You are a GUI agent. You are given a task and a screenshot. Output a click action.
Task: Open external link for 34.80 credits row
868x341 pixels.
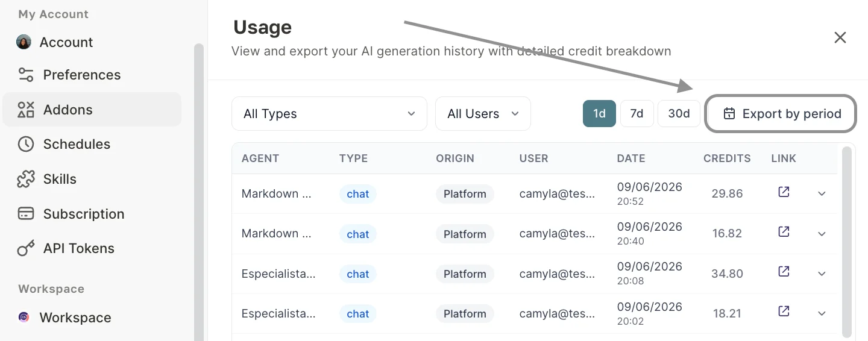click(784, 272)
